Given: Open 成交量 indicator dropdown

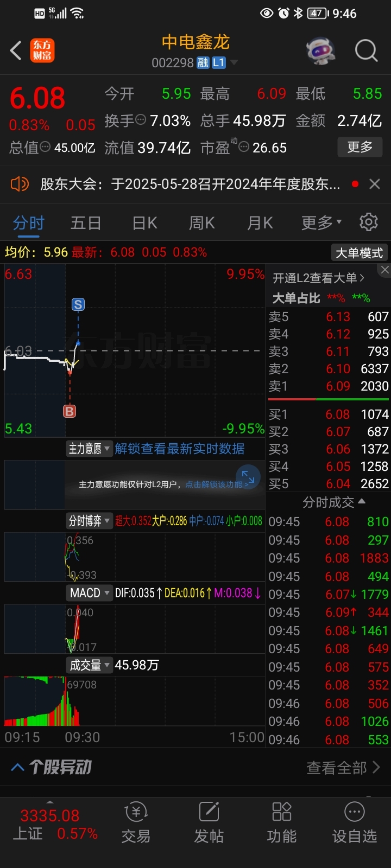Looking at the screenshot, I should 89,665.
